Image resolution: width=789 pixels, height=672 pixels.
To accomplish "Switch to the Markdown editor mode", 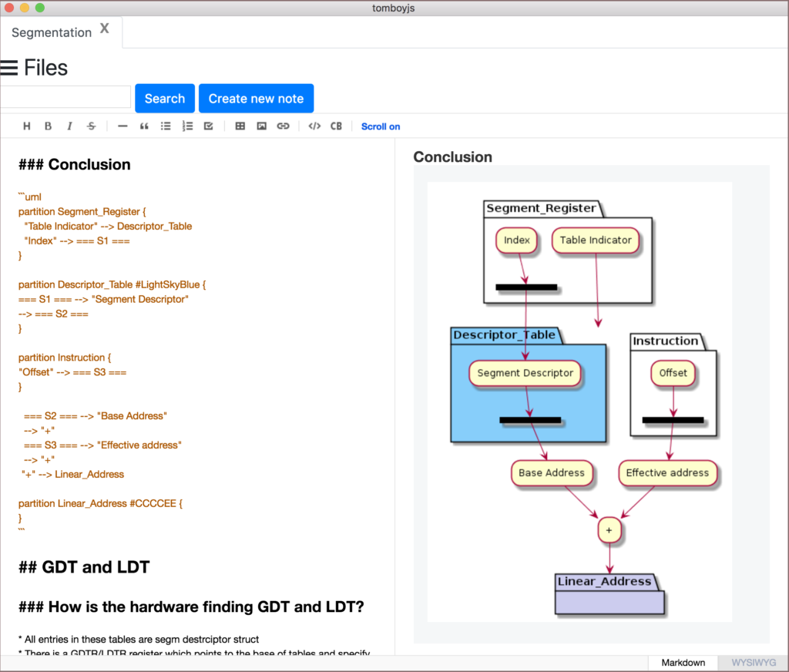I will pyautogui.click(x=683, y=663).
